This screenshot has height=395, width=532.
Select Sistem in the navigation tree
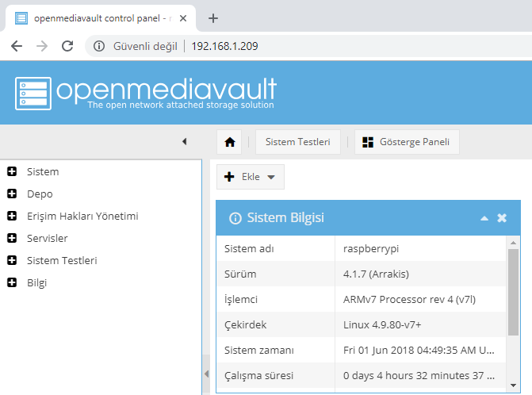tap(43, 171)
